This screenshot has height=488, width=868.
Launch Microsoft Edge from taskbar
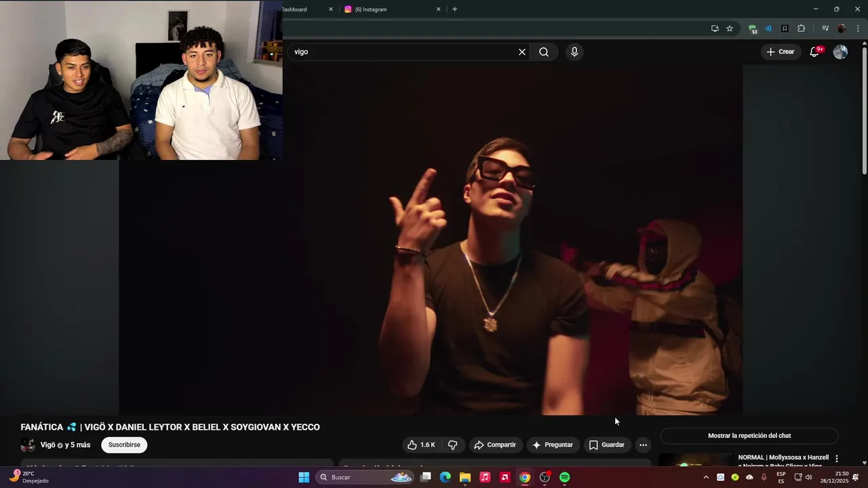click(x=445, y=477)
